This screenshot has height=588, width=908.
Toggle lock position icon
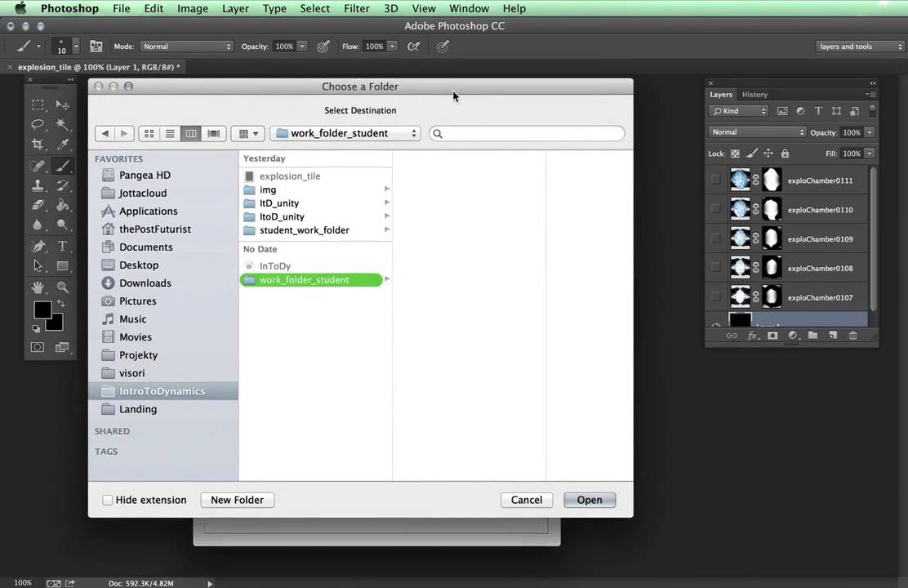pos(768,154)
